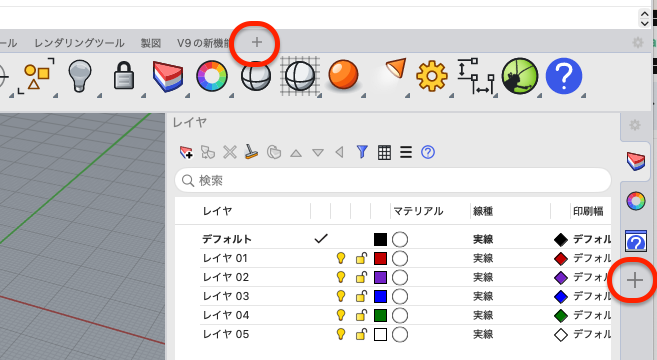The width and height of the screenshot is (657, 360).
Task: Toggle visibility bulb of レイヤ 01
Action: point(341,258)
